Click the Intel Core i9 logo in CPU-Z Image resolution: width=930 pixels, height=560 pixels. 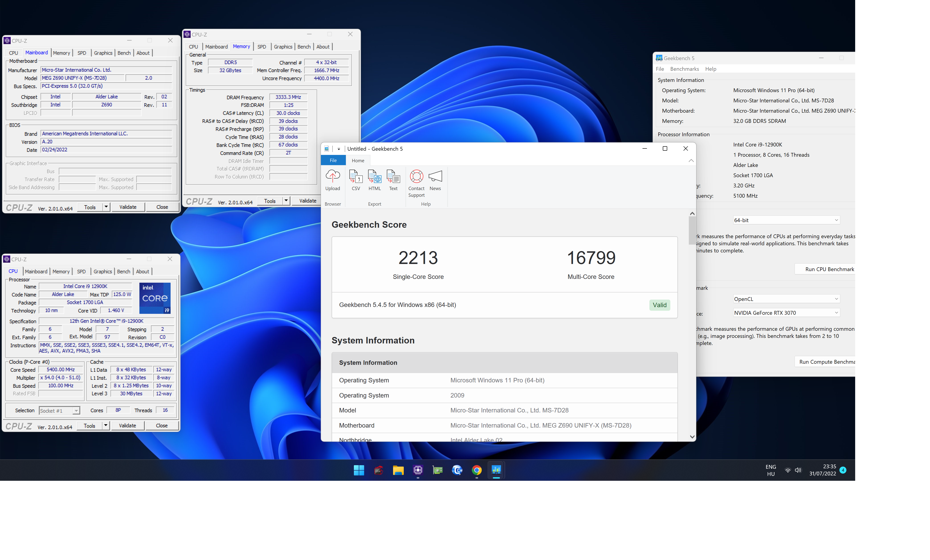click(x=155, y=298)
